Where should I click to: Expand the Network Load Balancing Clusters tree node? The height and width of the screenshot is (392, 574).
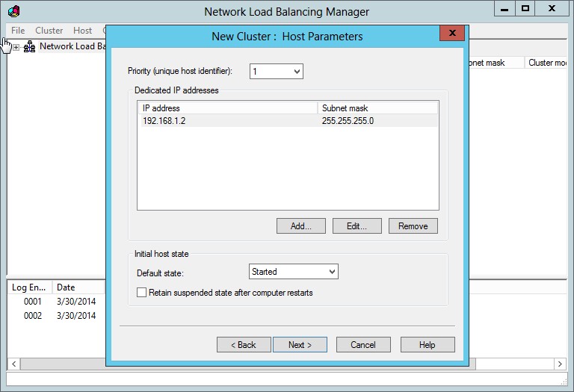16,47
